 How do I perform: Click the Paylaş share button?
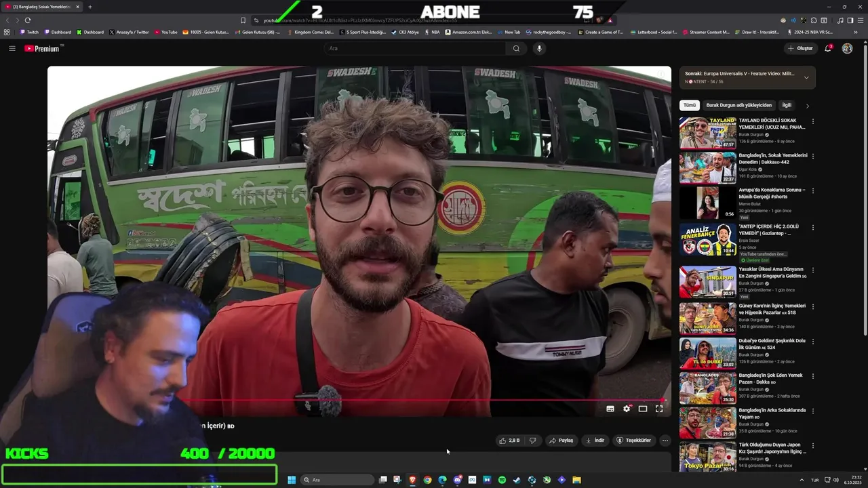561,441
